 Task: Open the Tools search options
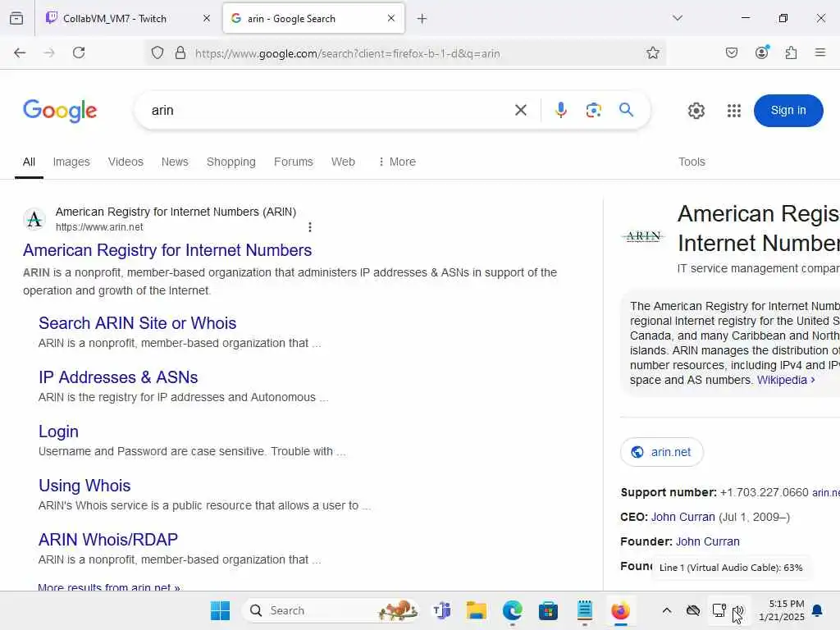(x=692, y=162)
